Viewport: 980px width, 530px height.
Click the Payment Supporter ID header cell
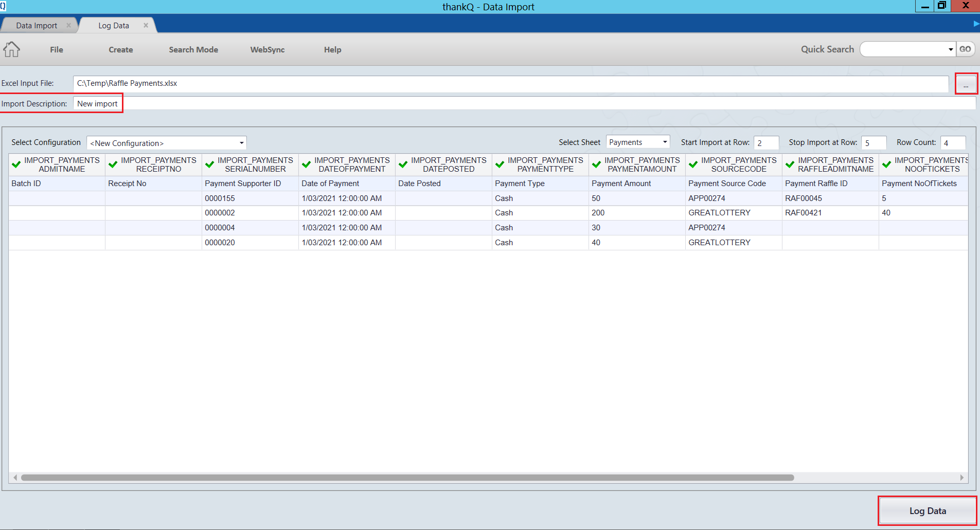point(250,184)
